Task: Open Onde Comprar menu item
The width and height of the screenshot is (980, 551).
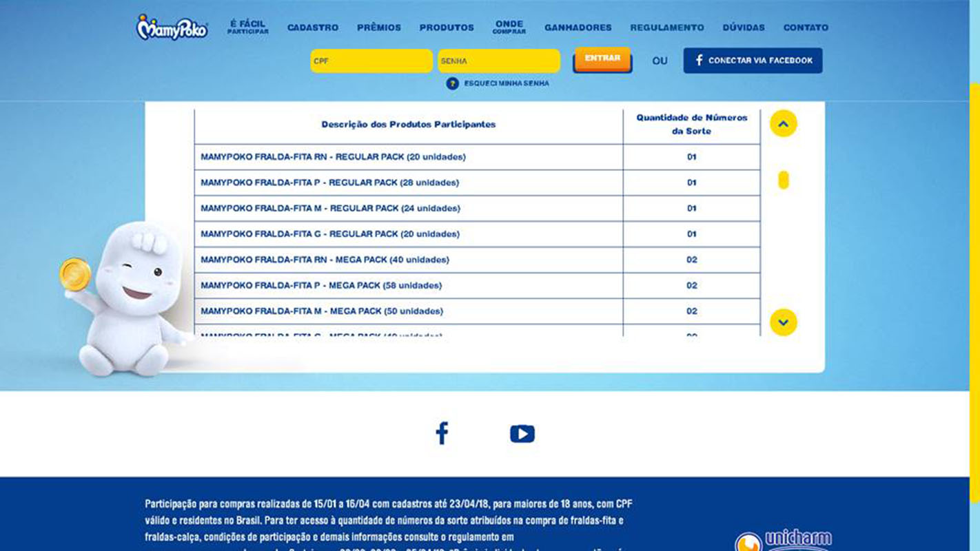Action: (509, 28)
